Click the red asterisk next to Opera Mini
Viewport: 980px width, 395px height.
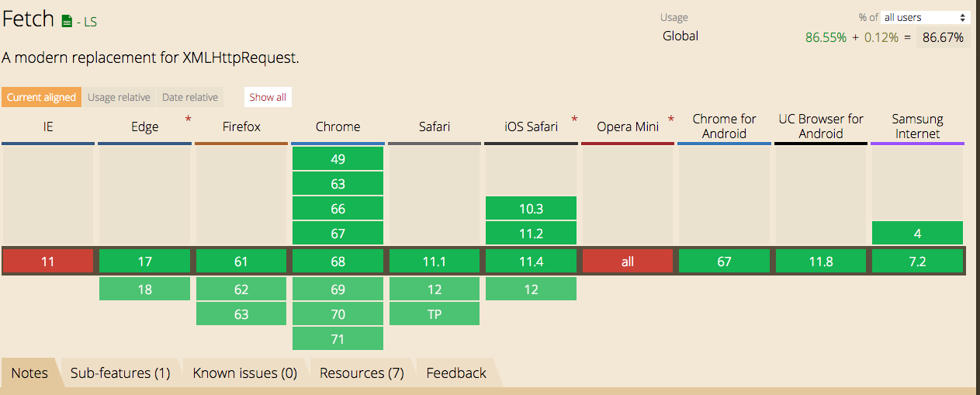coord(670,120)
